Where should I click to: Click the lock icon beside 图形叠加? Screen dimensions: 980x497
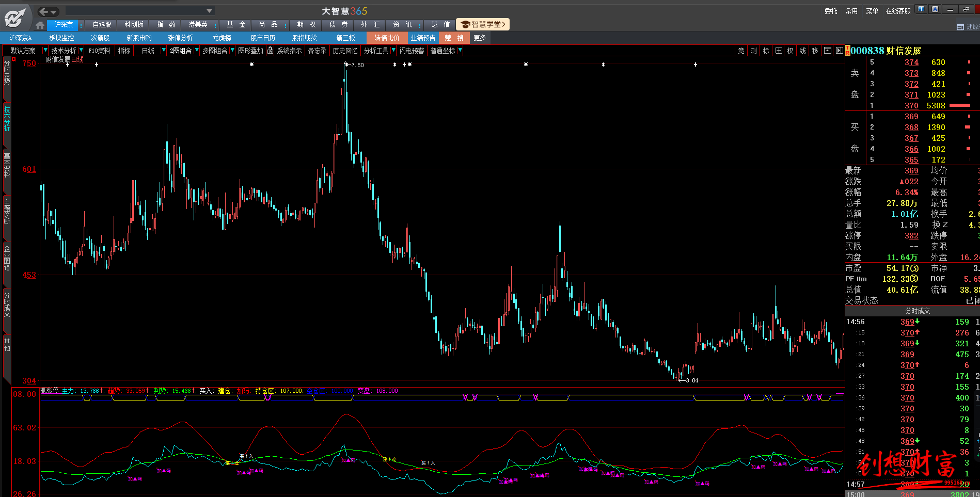point(270,50)
